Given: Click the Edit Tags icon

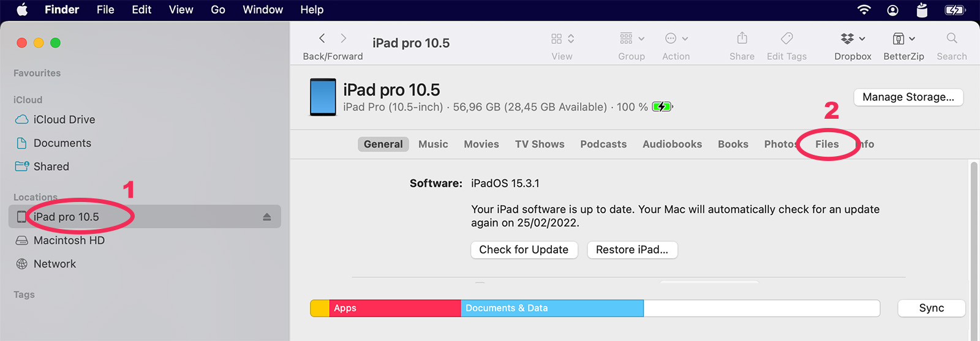Looking at the screenshot, I should [787, 39].
